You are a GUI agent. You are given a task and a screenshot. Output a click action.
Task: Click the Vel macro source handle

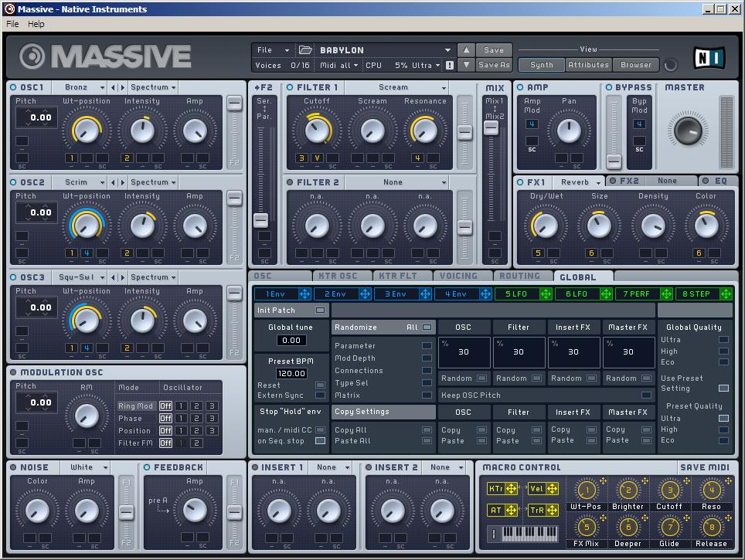[x=552, y=489]
